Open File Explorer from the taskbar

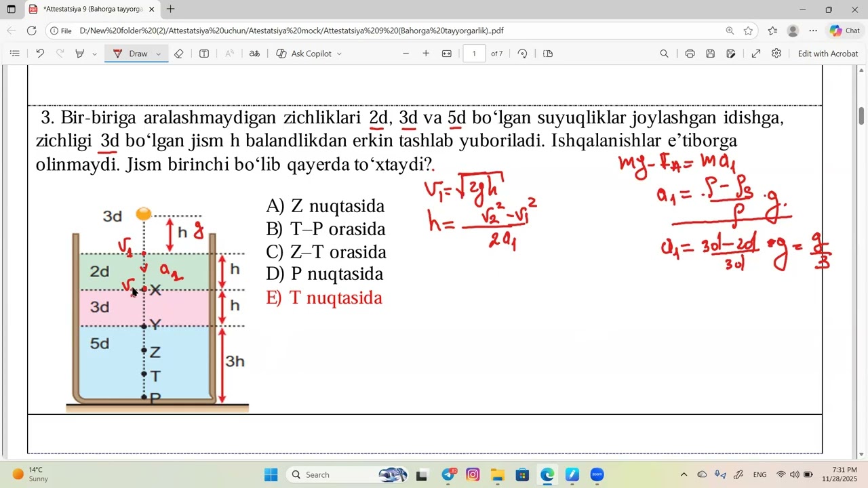498,474
